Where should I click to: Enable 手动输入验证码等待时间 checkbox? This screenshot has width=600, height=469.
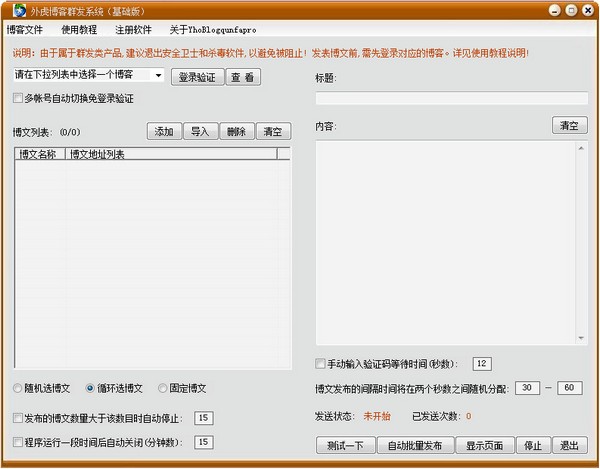(320, 363)
